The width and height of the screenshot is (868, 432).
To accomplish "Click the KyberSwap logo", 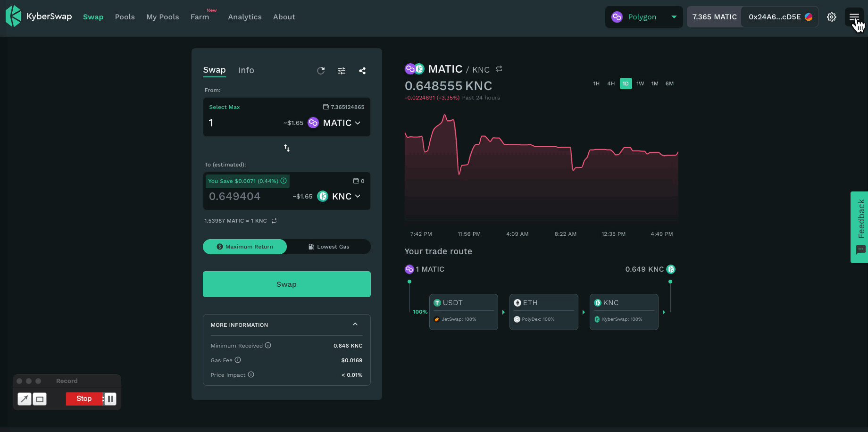I will coord(39,17).
